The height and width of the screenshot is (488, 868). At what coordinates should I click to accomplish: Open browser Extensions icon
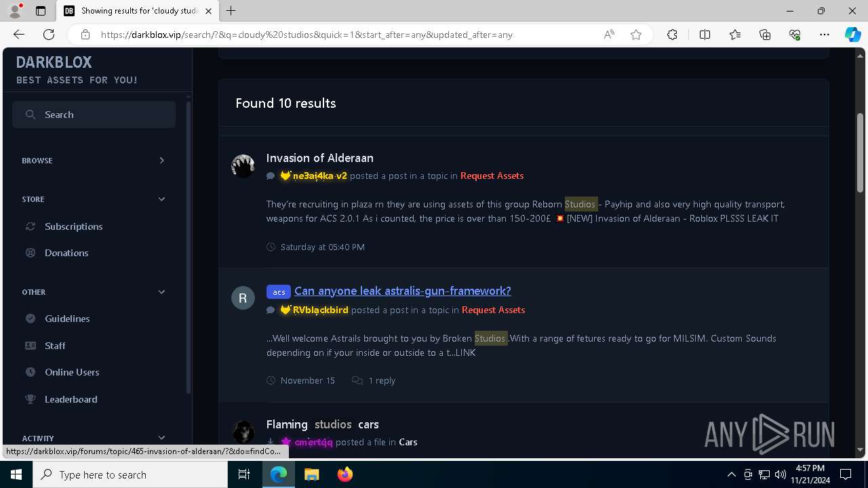(672, 35)
